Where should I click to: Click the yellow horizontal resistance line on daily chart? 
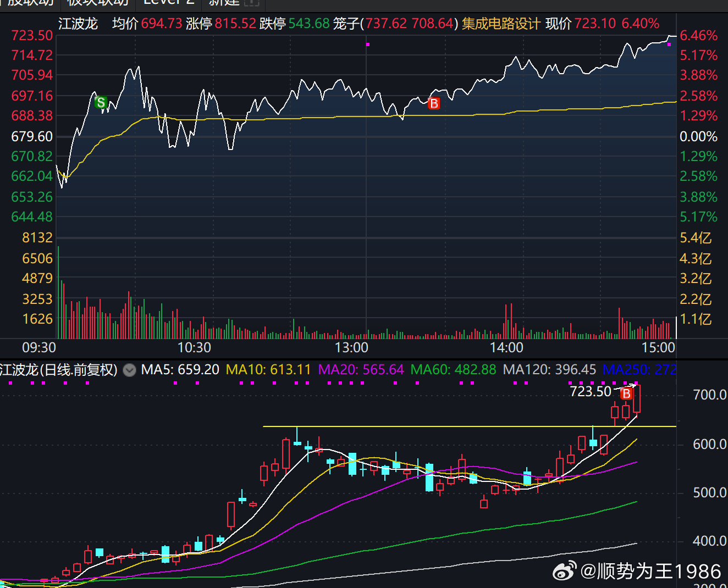470,426
